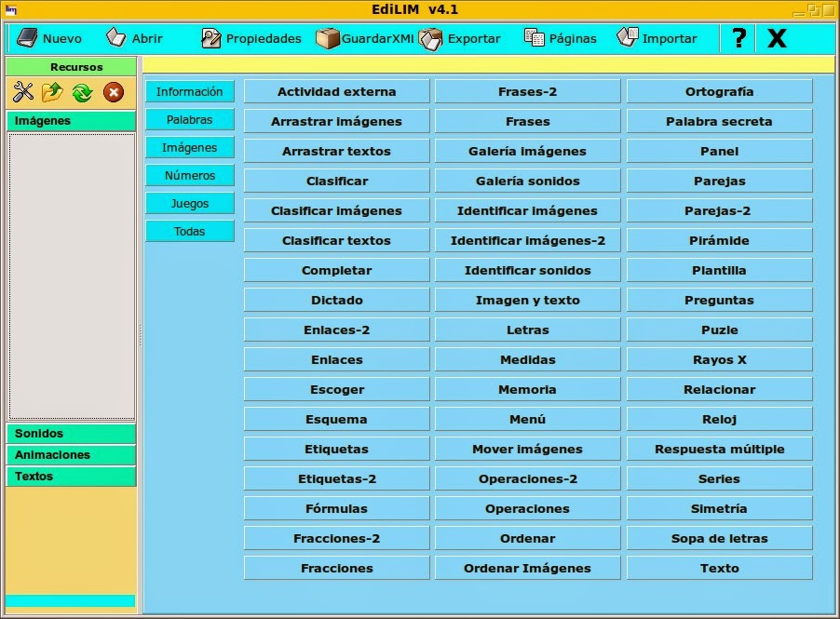840x619 pixels.
Task: Click the Medidas button
Action: coord(528,360)
